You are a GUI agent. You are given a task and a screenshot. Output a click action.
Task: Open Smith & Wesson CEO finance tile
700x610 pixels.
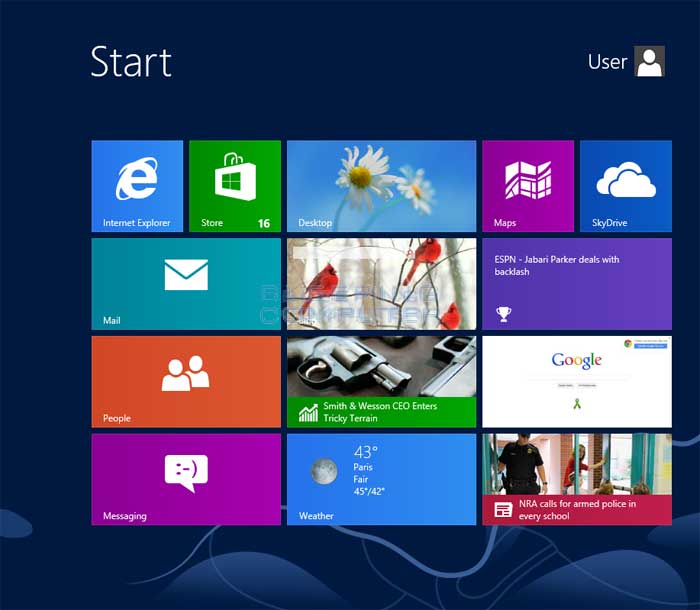pos(381,381)
